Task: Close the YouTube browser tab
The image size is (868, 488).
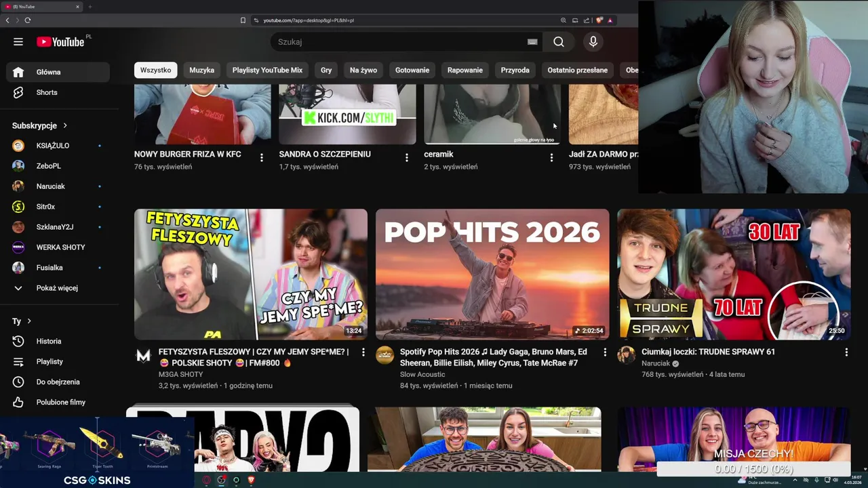Action: pyautogui.click(x=77, y=7)
